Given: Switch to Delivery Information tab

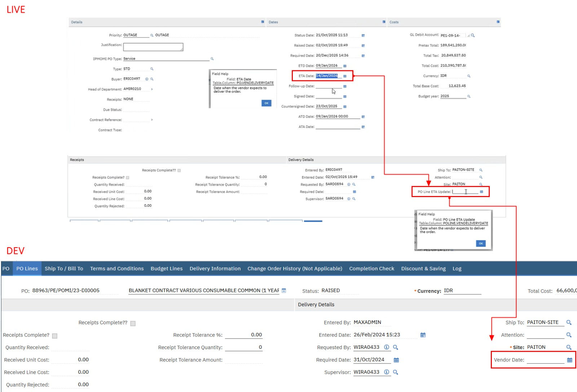Looking at the screenshot, I should [215, 269].
